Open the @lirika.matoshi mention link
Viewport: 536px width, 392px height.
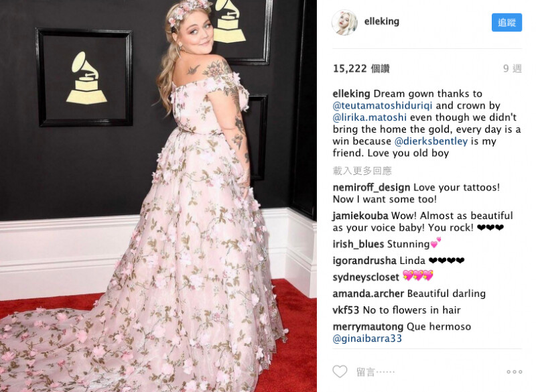pyautogui.click(x=370, y=117)
